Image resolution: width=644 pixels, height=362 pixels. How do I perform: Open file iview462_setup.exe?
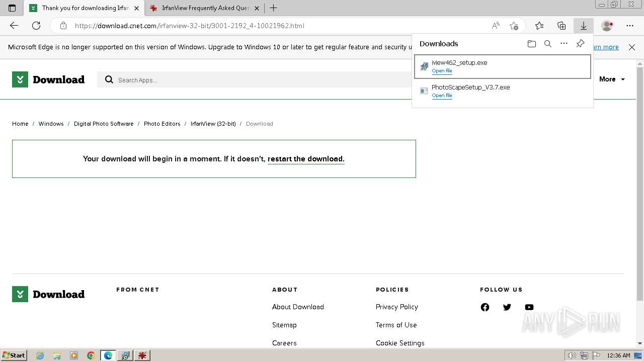(442, 71)
